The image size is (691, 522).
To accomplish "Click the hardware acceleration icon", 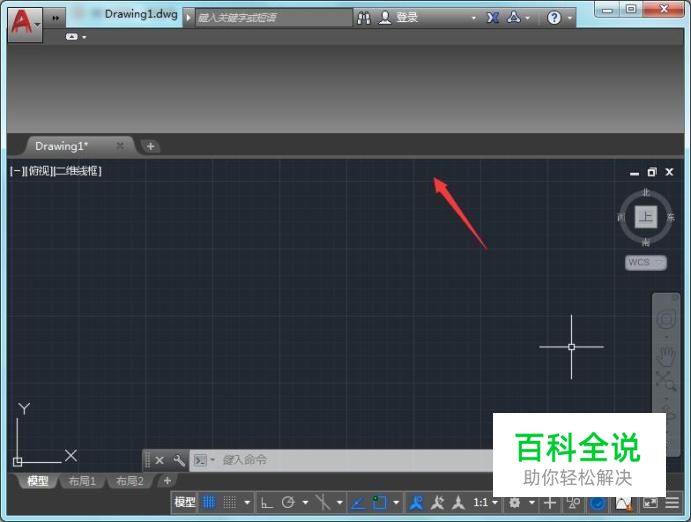I will [598, 503].
